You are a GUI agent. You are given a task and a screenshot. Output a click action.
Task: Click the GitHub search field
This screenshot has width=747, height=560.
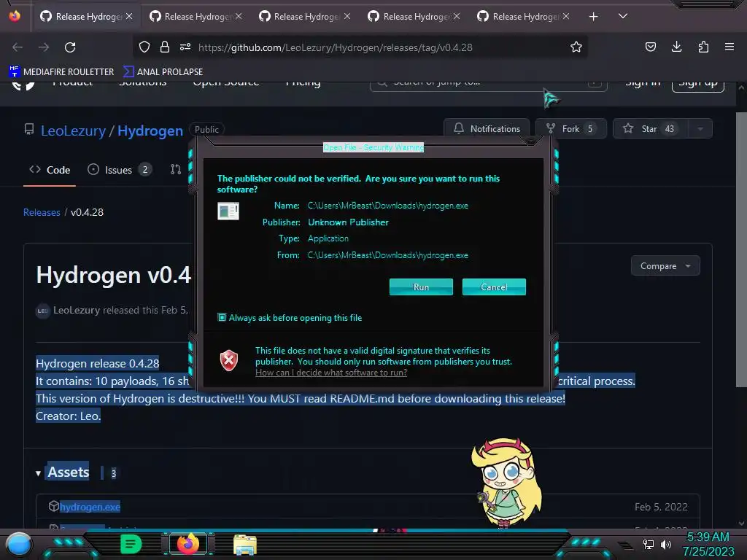[488, 85]
